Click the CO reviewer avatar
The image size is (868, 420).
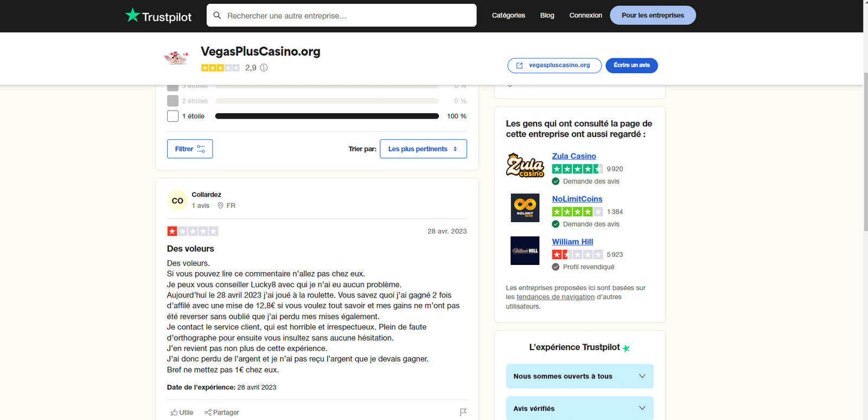(x=177, y=201)
